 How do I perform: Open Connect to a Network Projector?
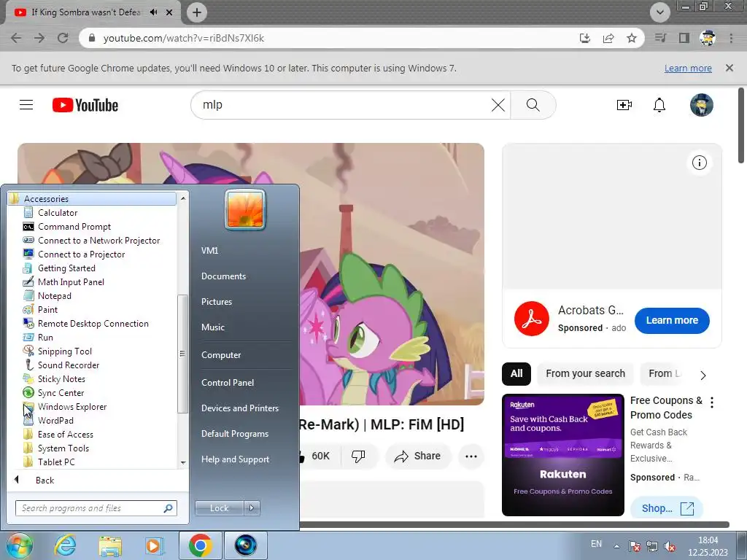click(98, 241)
